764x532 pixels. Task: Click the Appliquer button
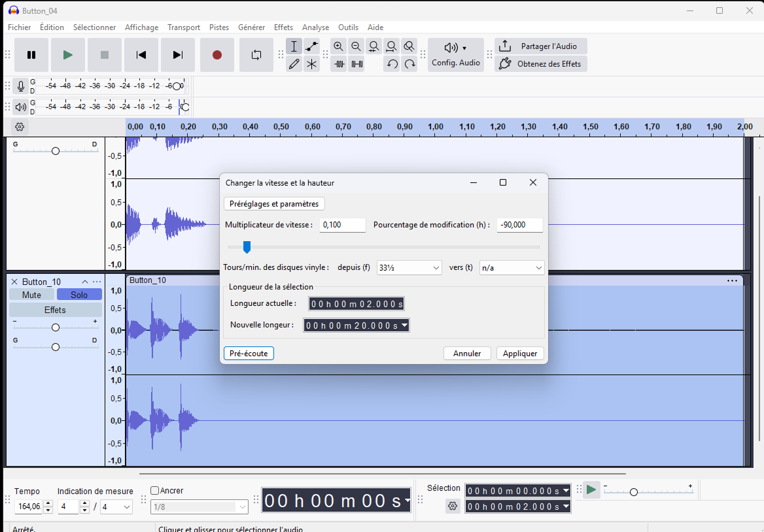pos(520,354)
